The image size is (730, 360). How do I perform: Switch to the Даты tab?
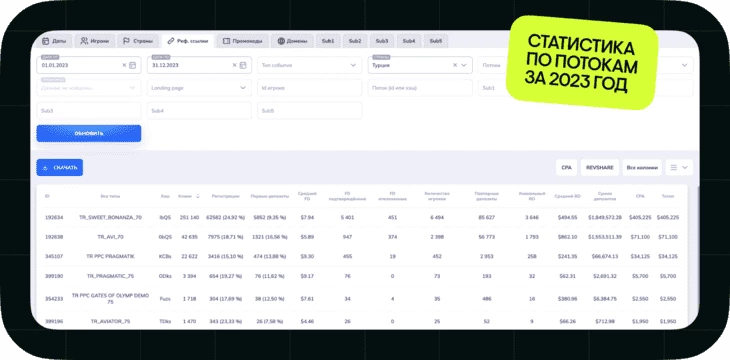point(54,41)
